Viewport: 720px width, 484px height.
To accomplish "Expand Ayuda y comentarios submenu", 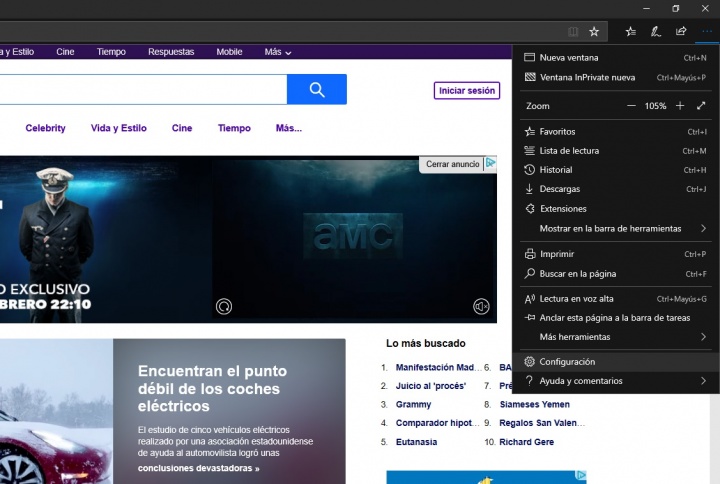I will pos(615,381).
